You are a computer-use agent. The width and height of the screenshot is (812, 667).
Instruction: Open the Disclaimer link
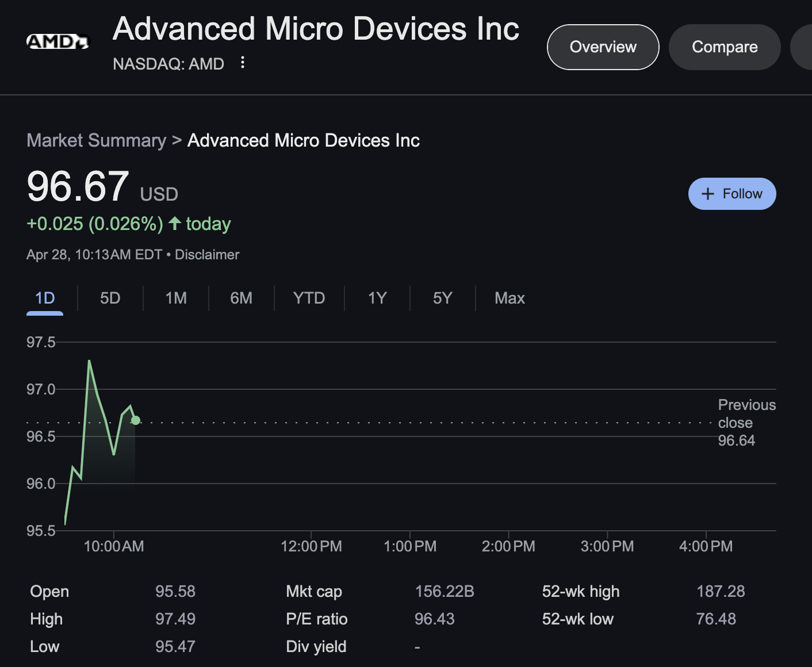207,255
